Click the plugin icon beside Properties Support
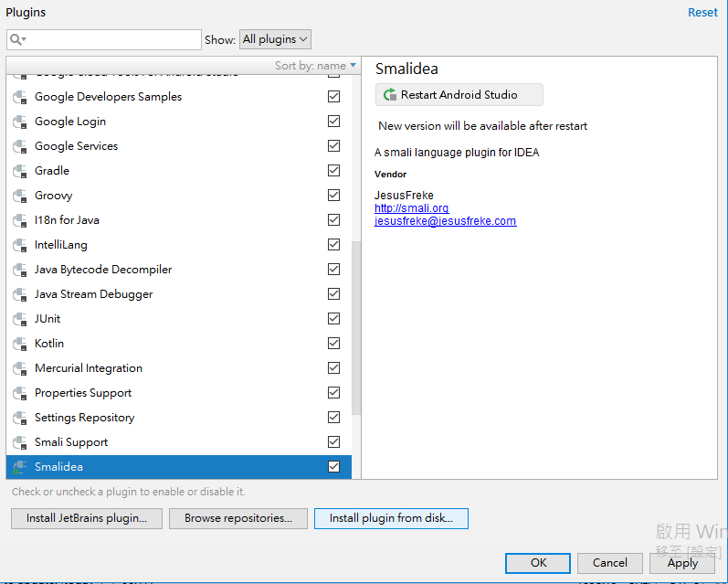Viewport: 728px width, 584px height. point(20,392)
